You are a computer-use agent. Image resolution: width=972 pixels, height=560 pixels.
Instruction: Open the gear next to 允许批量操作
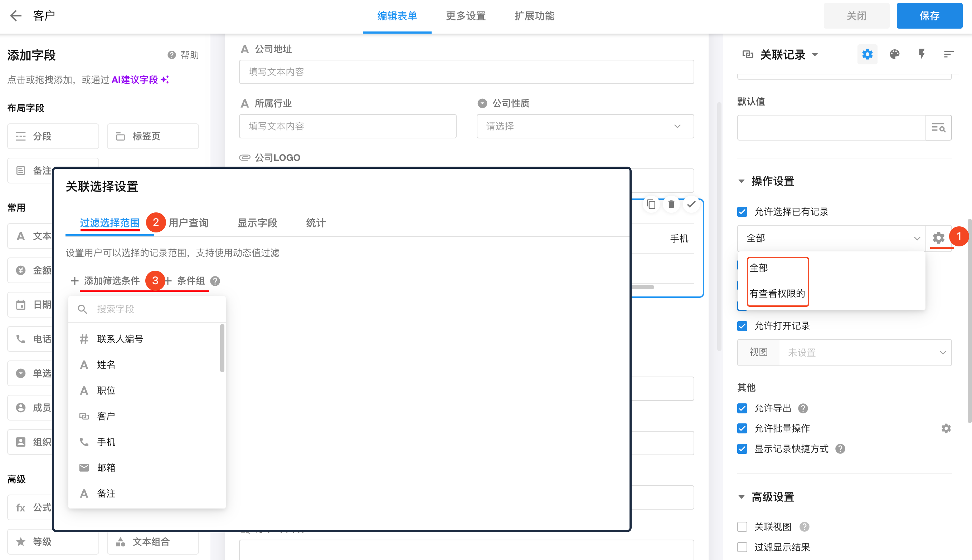pyautogui.click(x=946, y=428)
